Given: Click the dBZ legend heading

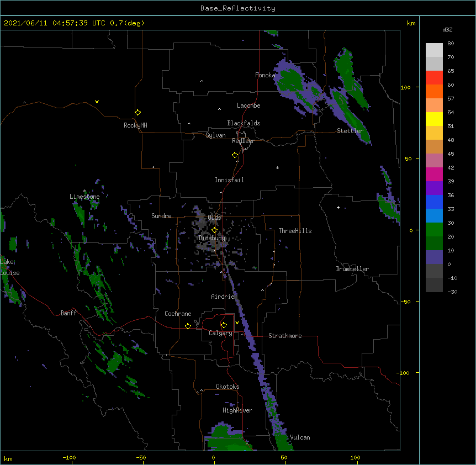Looking at the screenshot, I should click(x=447, y=29).
